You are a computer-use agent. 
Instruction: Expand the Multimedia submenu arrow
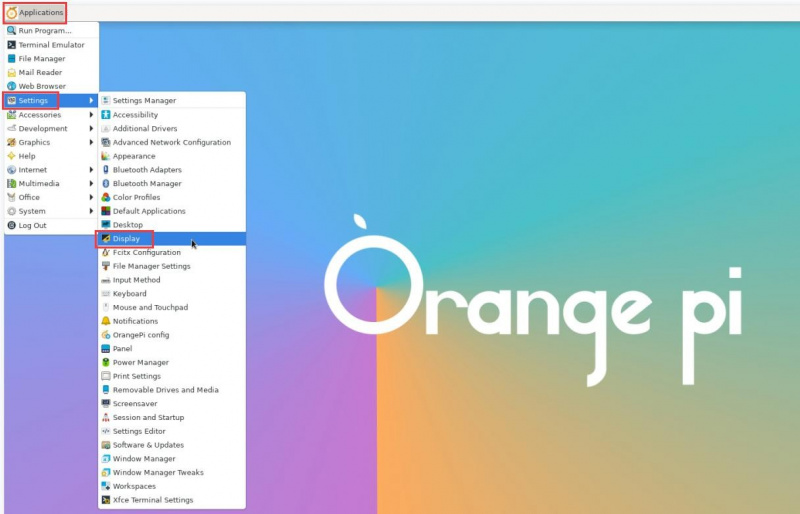[91, 184]
